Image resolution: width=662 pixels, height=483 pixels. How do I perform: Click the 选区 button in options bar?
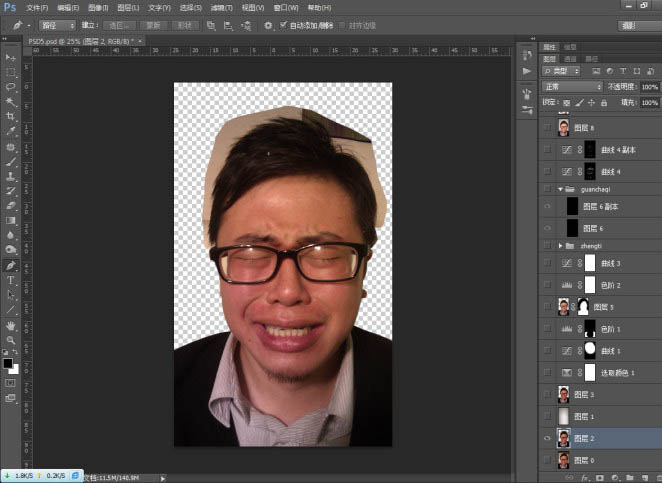pyautogui.click(x=120, y=24)
